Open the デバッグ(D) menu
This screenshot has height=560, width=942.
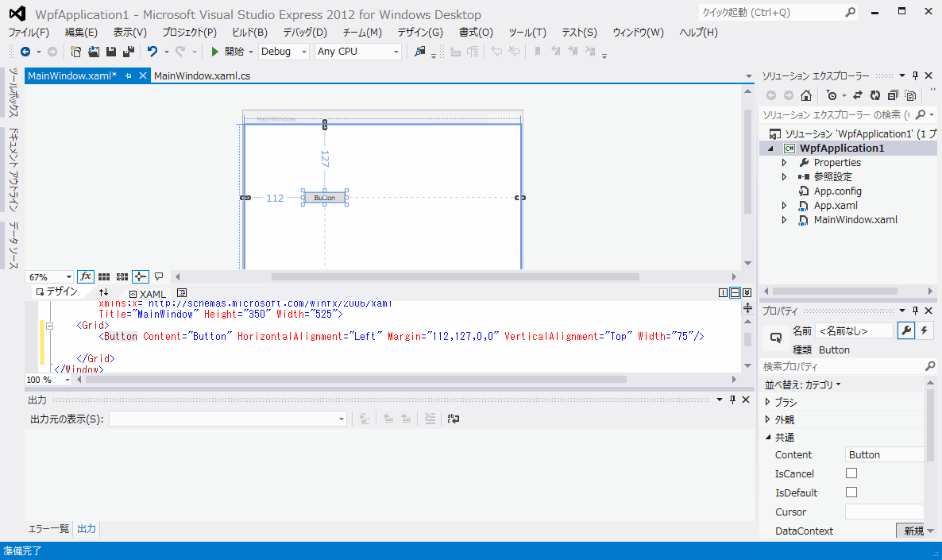click(305, 33)
